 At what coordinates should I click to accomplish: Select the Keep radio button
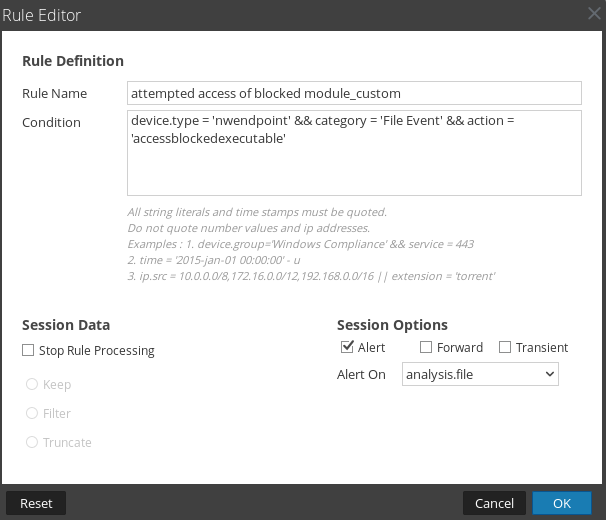tap(32, 384)
